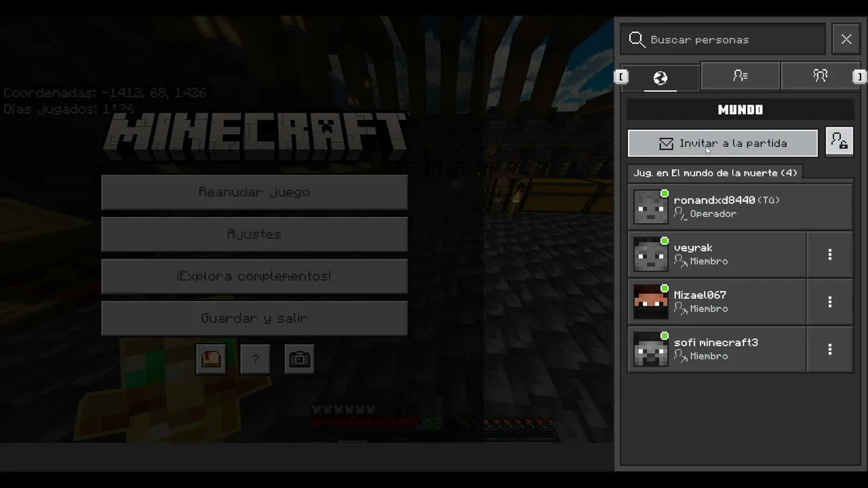
Task: Open player permissions lock icon button
Action: 840,142
